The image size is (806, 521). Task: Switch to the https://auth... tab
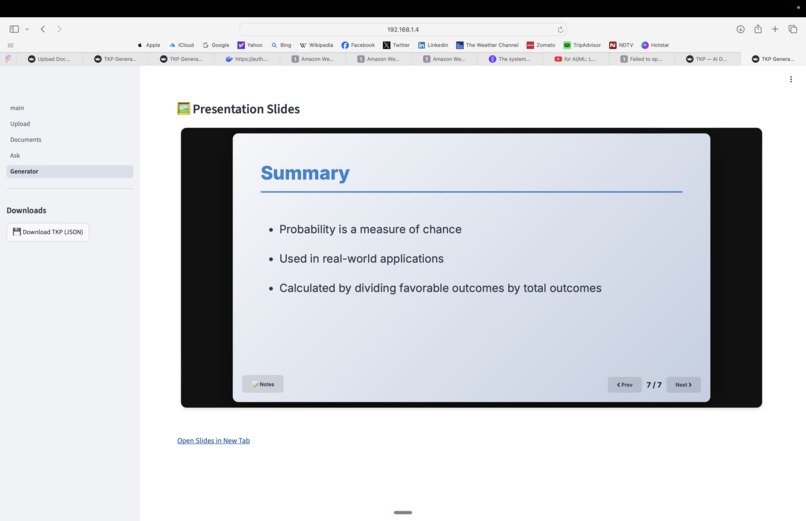247,59
